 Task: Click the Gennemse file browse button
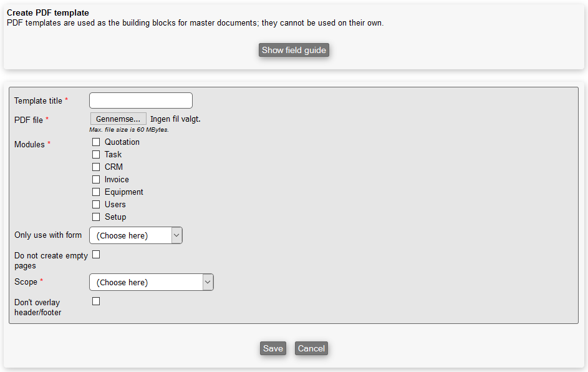118,119
